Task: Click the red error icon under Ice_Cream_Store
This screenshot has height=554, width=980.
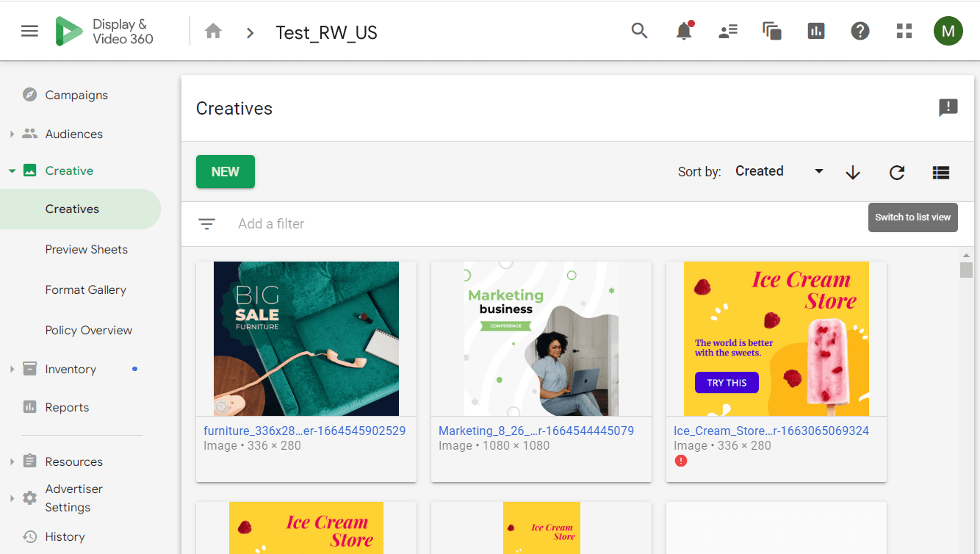Action: [x=681, y=461]
